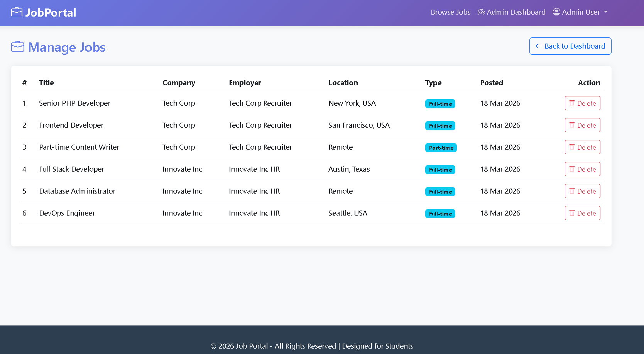Click the 'Austin, Texas' location cell

click(349, 169)
